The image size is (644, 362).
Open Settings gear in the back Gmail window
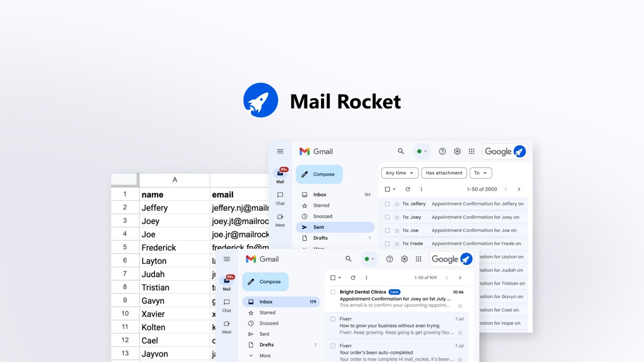(x=457, y=151)
